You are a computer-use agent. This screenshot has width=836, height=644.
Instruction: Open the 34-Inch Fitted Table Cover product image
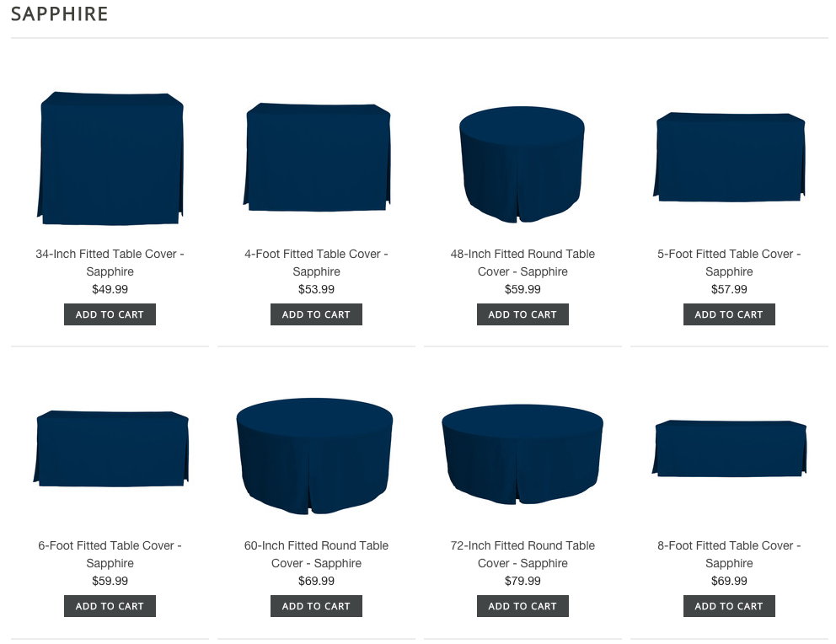[x=110, y=158]
